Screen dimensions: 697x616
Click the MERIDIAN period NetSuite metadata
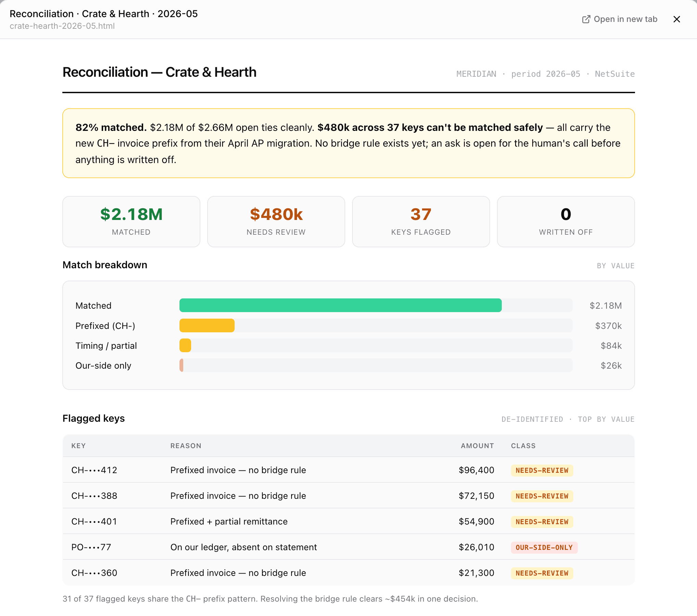545,74
